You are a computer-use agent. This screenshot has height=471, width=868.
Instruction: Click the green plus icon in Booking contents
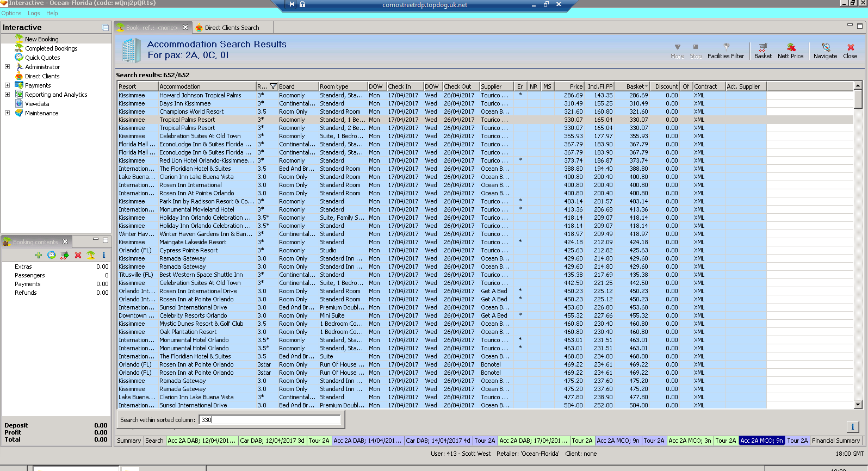(39, 255)
